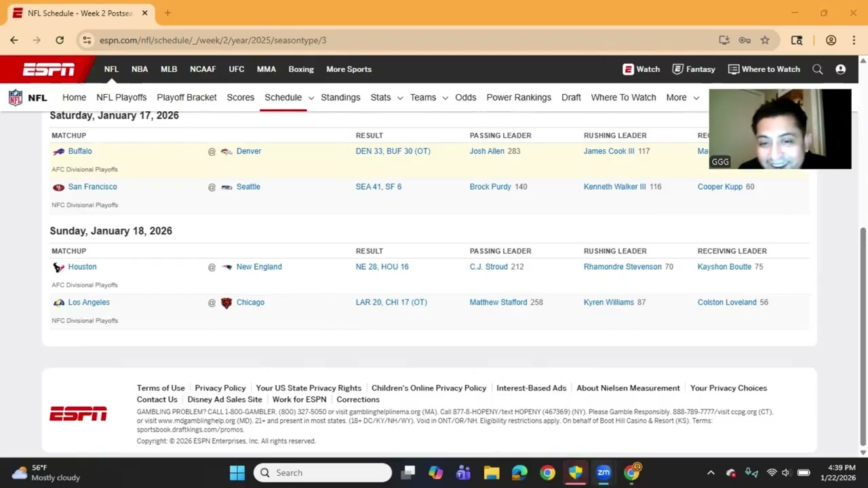Click the Denver Broncos team logo
The width and height of the screenshot is (868, 488).
coord(226,151)
